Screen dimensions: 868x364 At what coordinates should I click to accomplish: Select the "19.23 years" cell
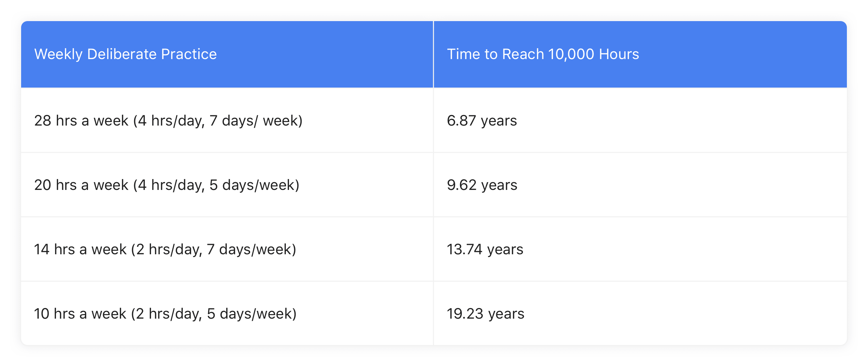(x=485, y=314)
